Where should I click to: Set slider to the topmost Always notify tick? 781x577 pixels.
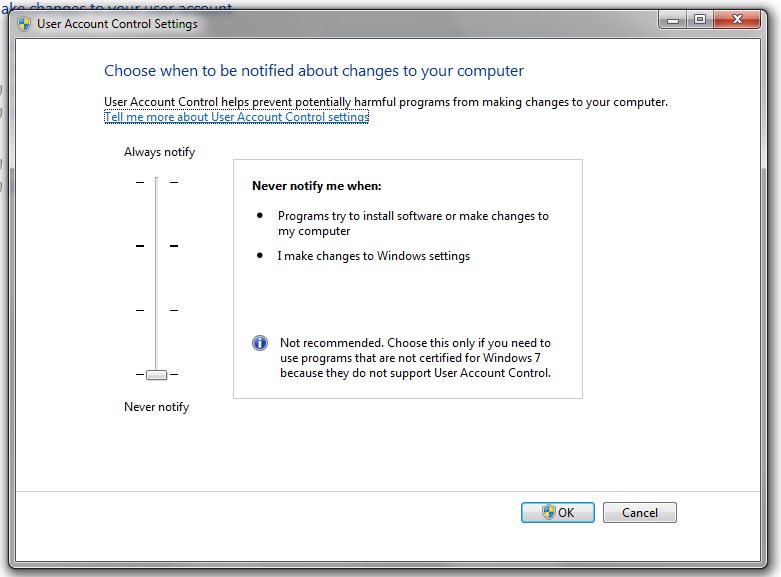[x=156, y=182]
